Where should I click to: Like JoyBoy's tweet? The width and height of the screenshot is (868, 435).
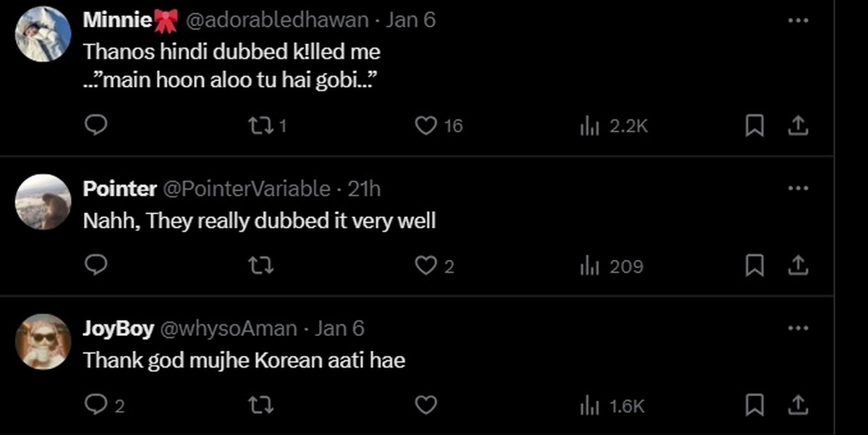coord(426,405)
